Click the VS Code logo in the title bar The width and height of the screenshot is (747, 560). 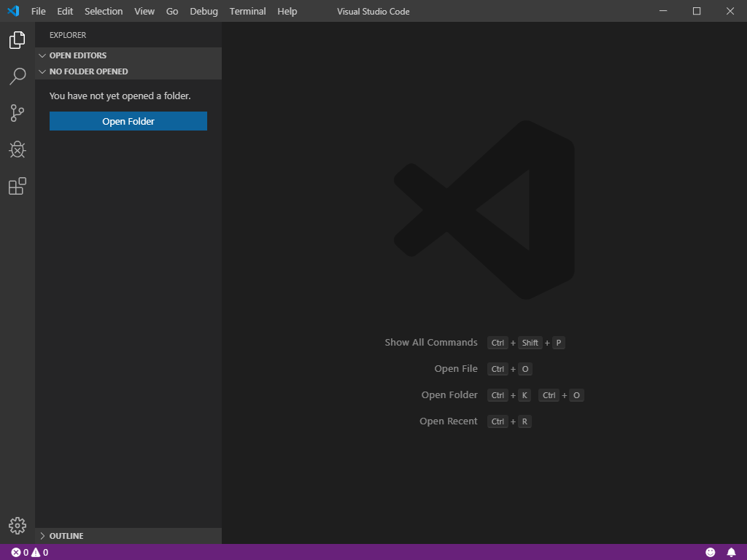(x=13, y=11)
